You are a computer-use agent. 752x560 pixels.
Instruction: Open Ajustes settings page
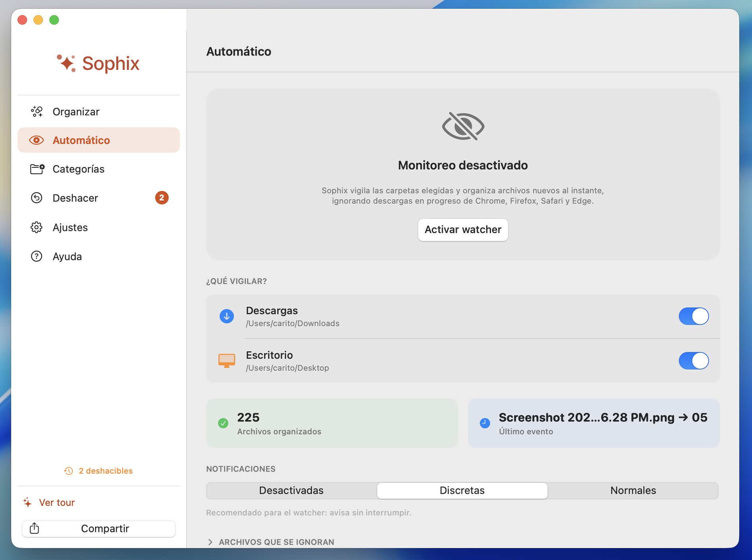pyautogui.click(x=99, y=227)
